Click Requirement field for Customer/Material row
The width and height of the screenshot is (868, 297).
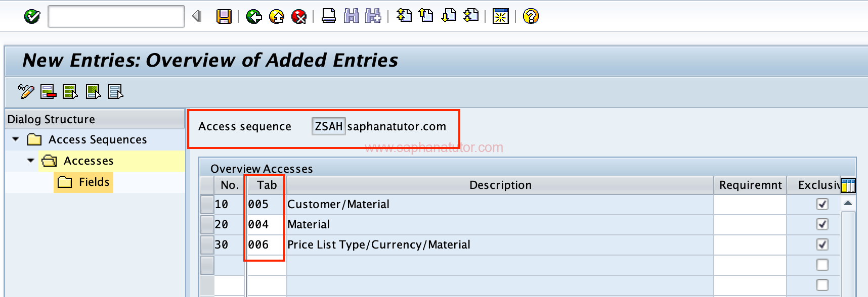coord(750,205)
